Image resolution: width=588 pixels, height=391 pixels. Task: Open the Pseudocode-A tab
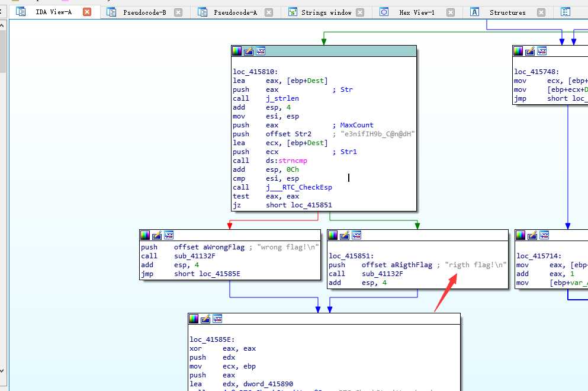235,12
